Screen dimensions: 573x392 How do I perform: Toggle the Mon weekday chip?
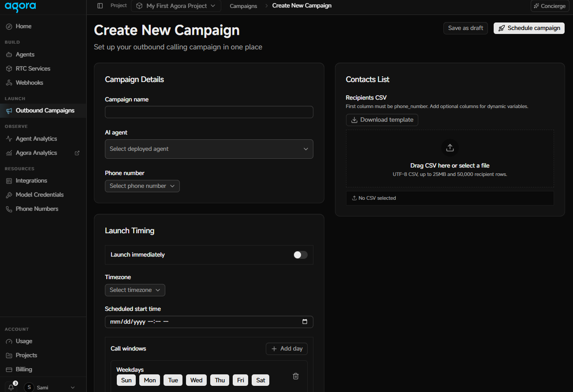(150, 380)
